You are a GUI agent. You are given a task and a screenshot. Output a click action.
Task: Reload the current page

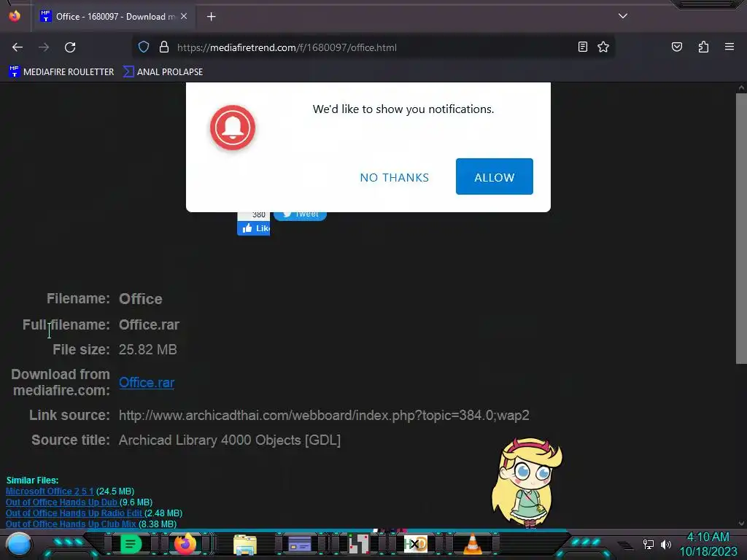click(x=70, y=47)
